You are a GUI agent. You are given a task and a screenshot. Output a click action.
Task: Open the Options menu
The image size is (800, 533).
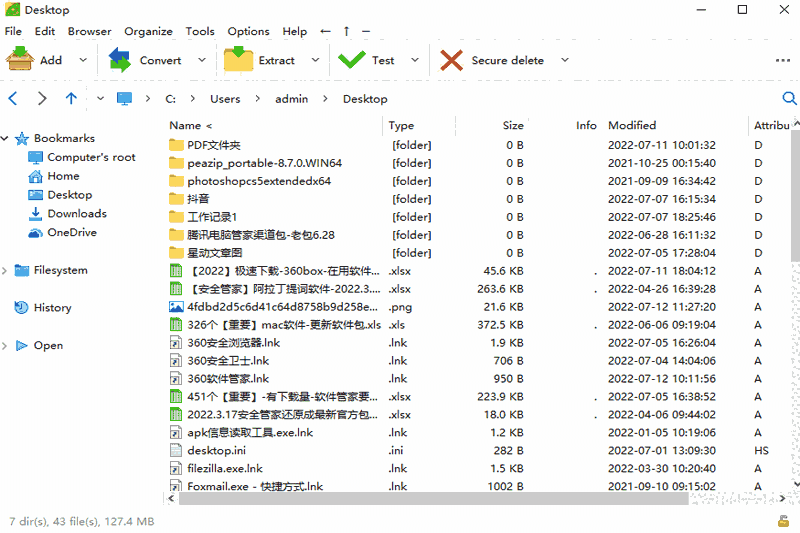point(248,32)
